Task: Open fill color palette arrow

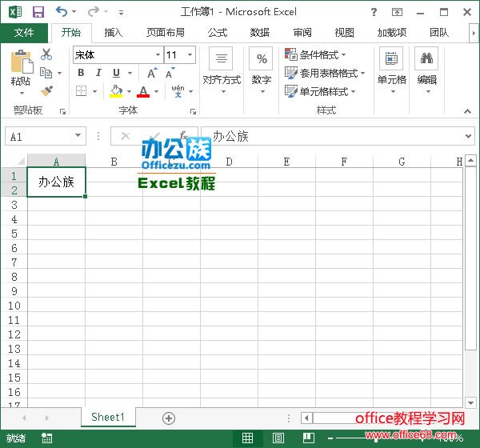Action: click(x=129, y=91)
